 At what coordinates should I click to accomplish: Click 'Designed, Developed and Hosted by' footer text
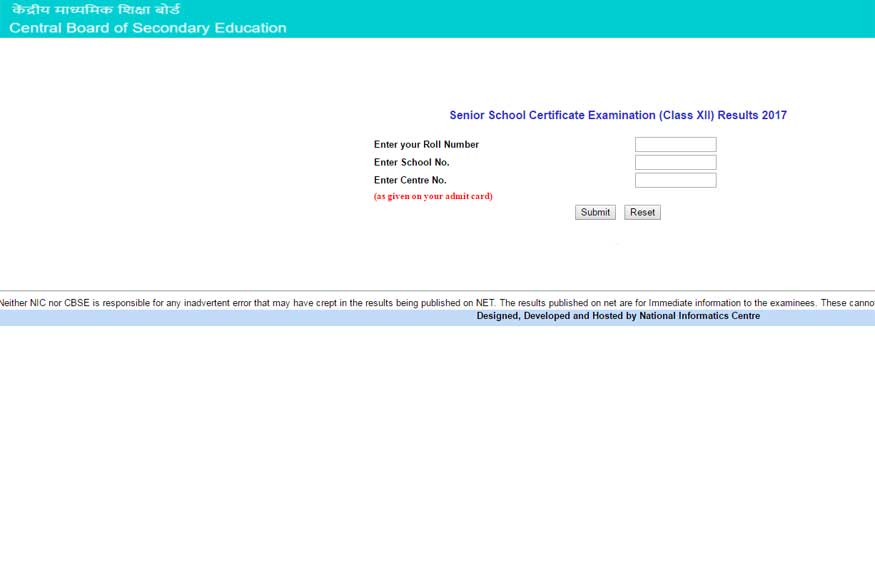pyautogui.click(x=556, y=316)
